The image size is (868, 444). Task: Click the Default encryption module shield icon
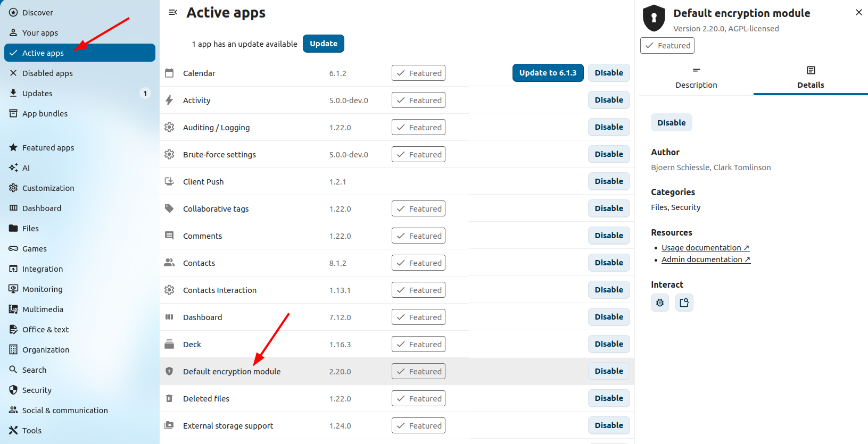[x=169, y=371]
